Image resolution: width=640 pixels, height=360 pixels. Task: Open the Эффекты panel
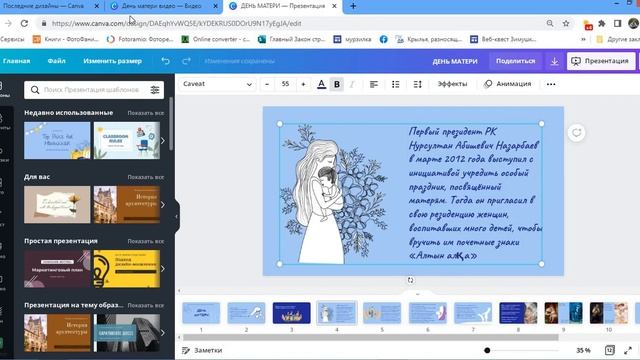click(x=452, y=84)
